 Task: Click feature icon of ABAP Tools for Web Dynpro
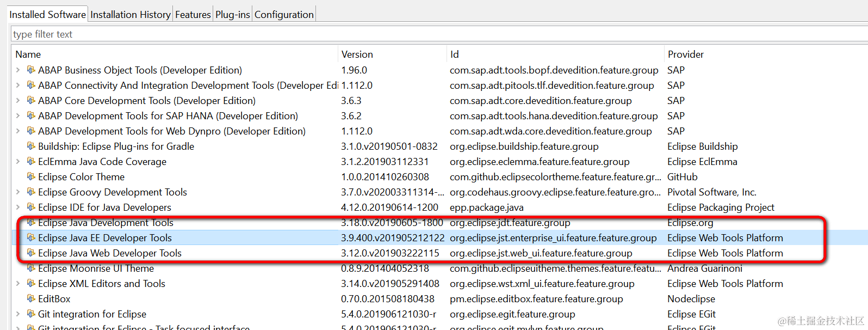(31, 131)
